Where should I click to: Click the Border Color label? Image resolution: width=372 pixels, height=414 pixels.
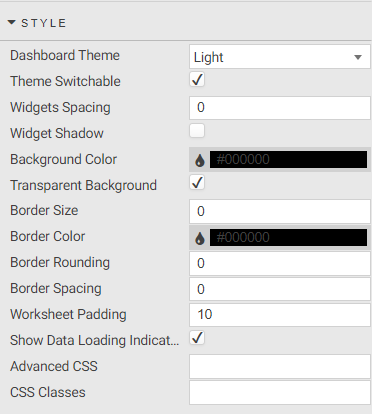click(48, 236)
